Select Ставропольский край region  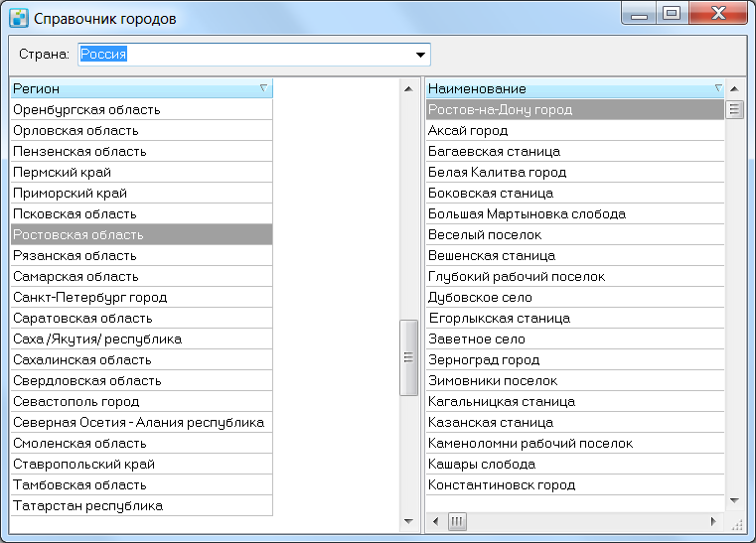pyautogui.click(x=142, y=464)
